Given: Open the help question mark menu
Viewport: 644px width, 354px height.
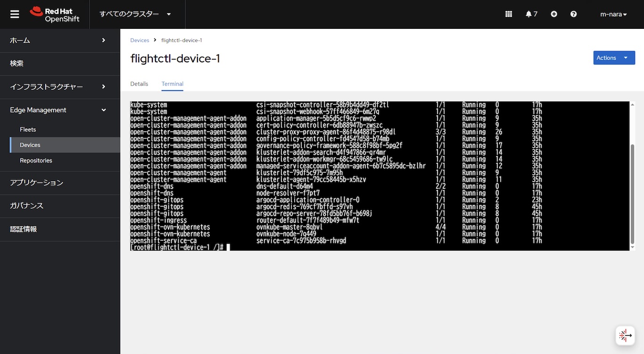Looking at the screenshot, I should 573,14.
